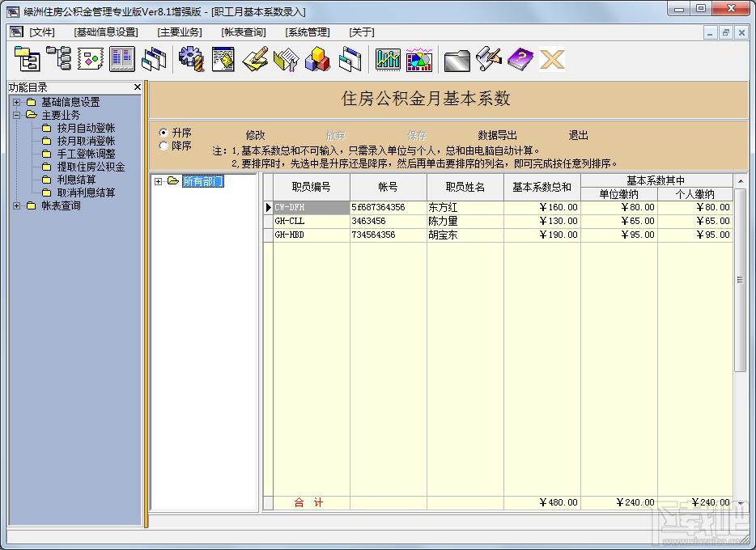Select the 升序 radio button
The image size is (756, 550).
164,133
